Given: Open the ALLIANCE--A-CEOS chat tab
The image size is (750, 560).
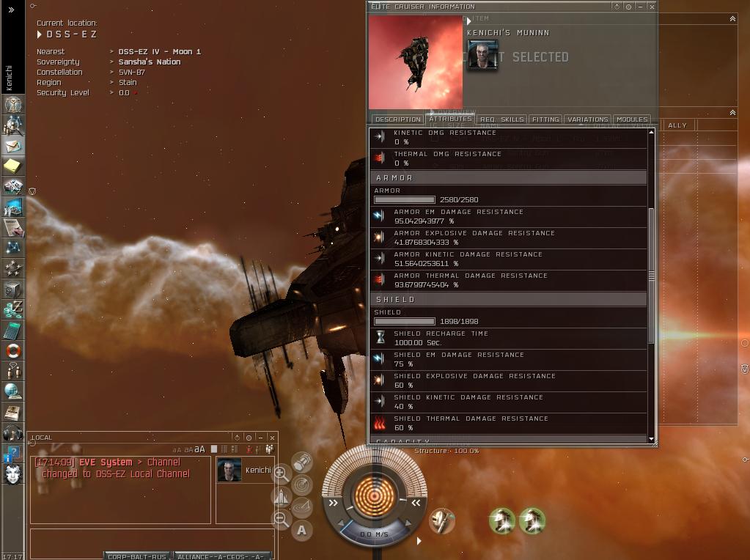Looking at the screenshot, I should click(x=221, y=556).
